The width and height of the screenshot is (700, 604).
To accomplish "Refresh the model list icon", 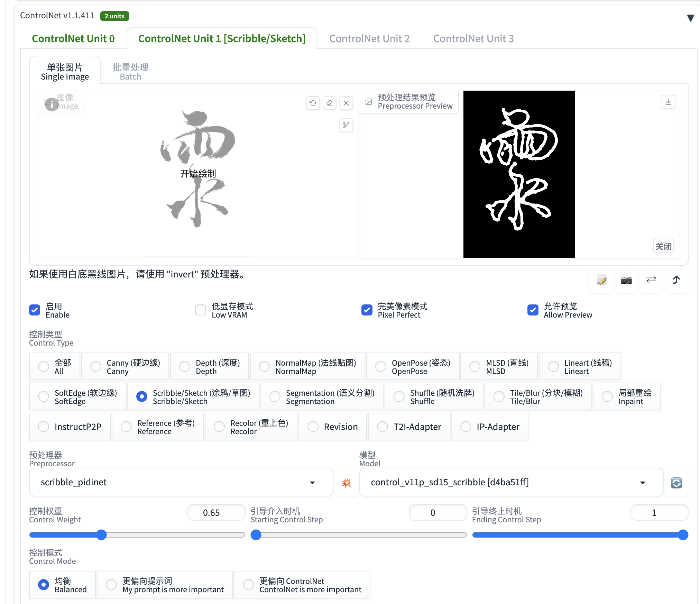I will 676,483.
